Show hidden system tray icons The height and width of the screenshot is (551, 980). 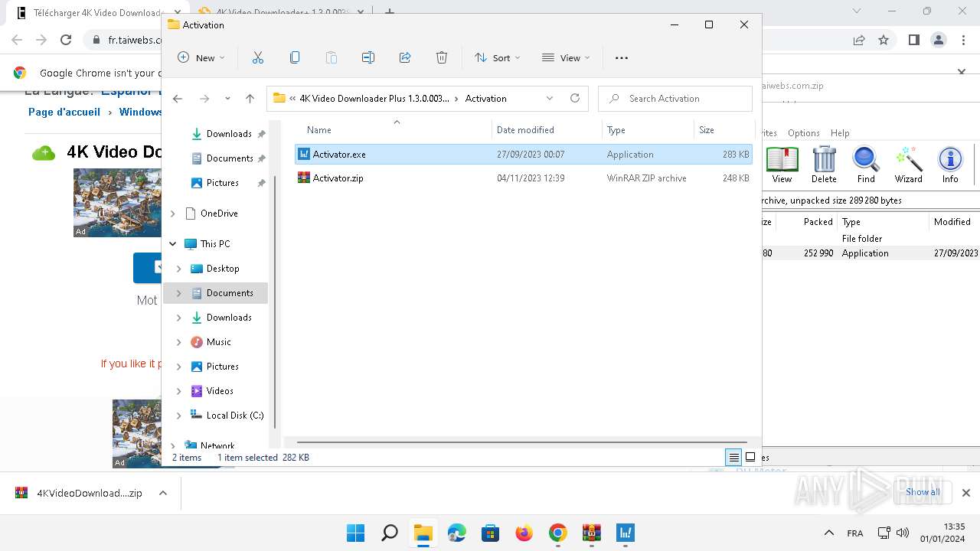tap(828, 533)
